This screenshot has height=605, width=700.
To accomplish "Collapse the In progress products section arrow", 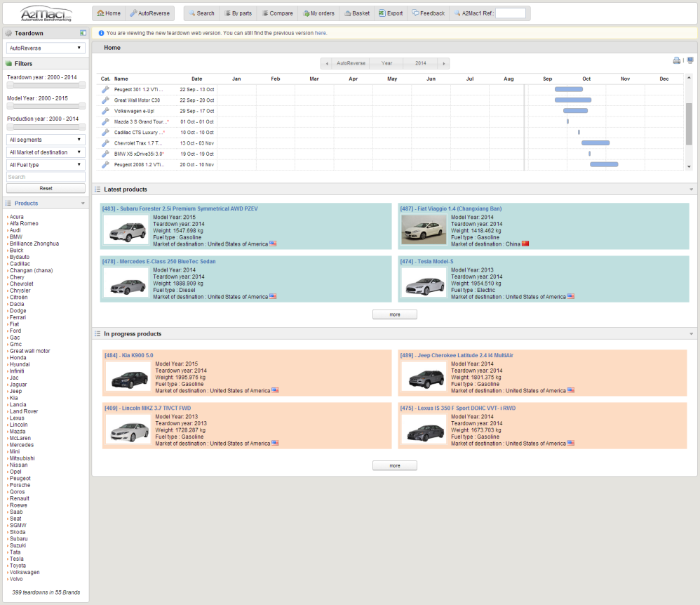I will click(x=691, y=334).
